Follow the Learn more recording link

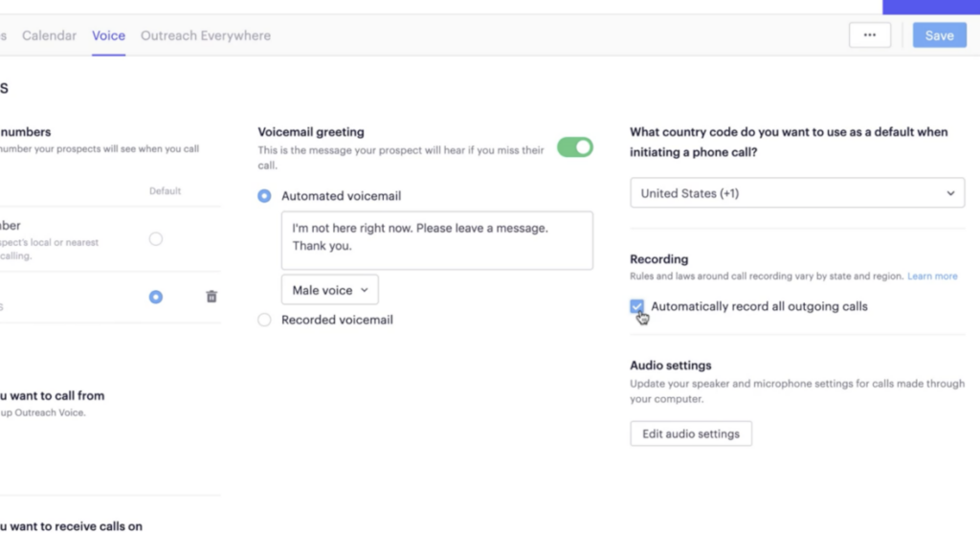pos(932,277)
